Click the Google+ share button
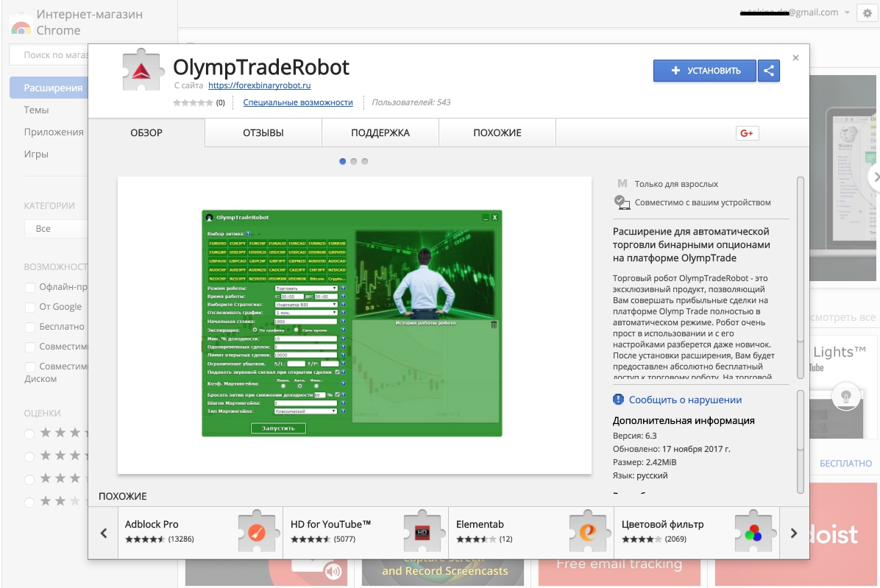 click(x=747, y=133)
